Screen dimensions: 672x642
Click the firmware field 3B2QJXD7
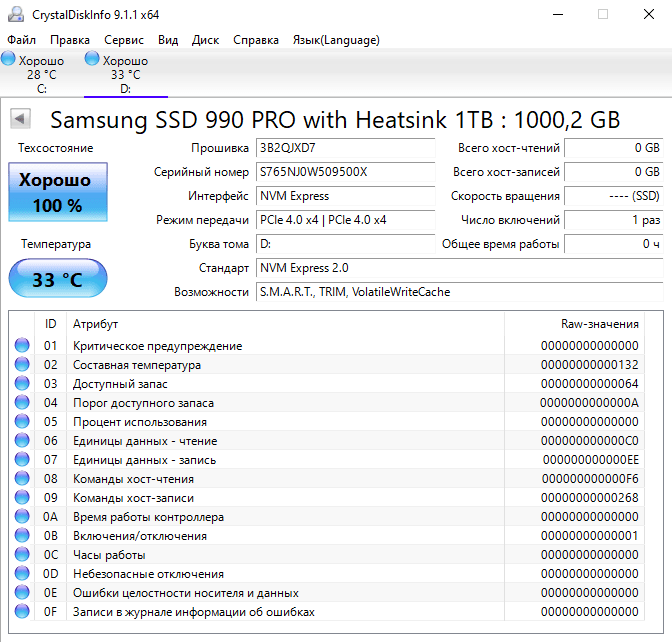tap(345, 148)
